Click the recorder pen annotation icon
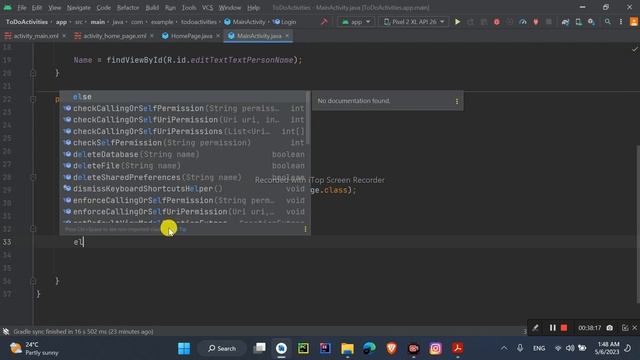 click(x=535, y=328)
